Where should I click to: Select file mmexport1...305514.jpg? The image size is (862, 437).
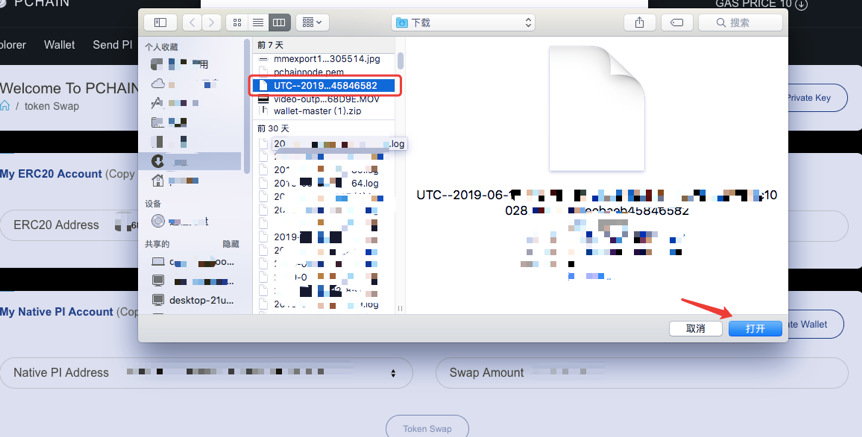325,59
